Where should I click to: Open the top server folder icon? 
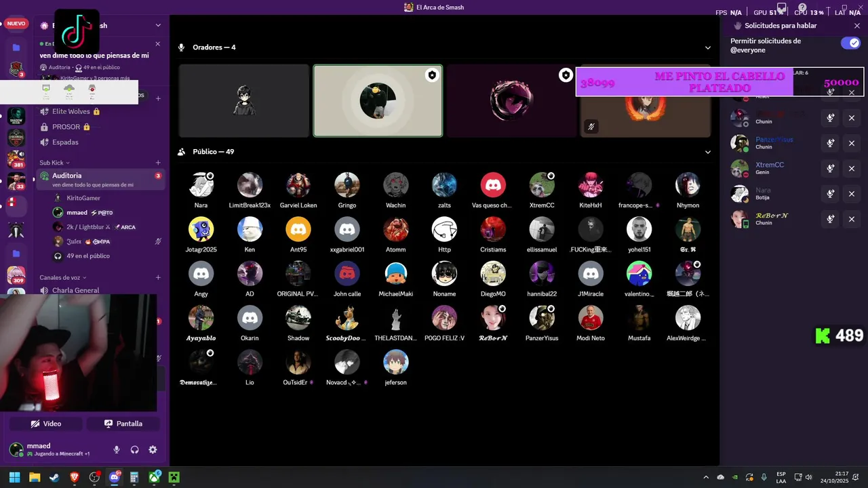pos(16,47)
